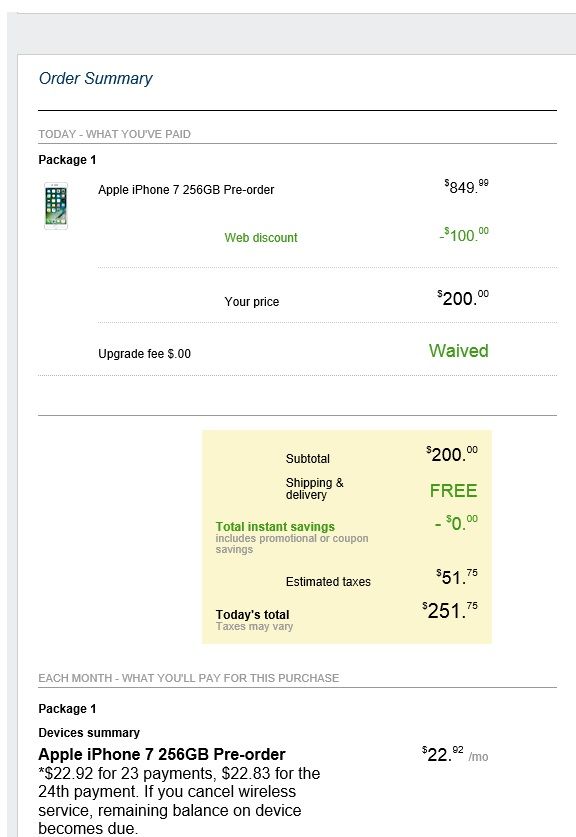Click the Waived upgrade fee text
The height and width of the screenshot is (837, 576).
tap(459, 351)
